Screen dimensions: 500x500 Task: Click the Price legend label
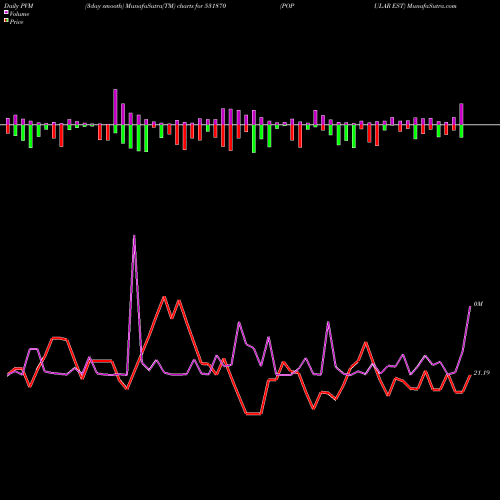click(16, 22)
